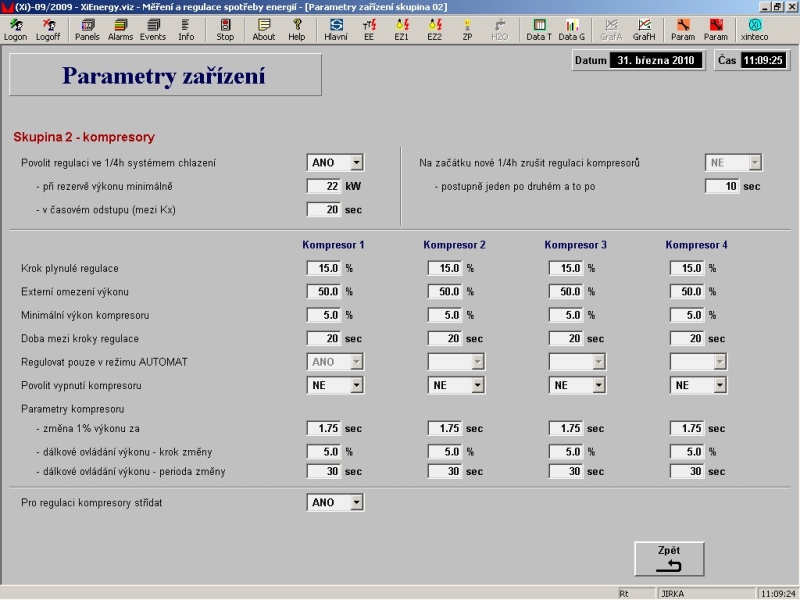Open 'Pro regulaci kompresory střídat' ANO dropdown
800x600 pixels.
coord(335,503)
